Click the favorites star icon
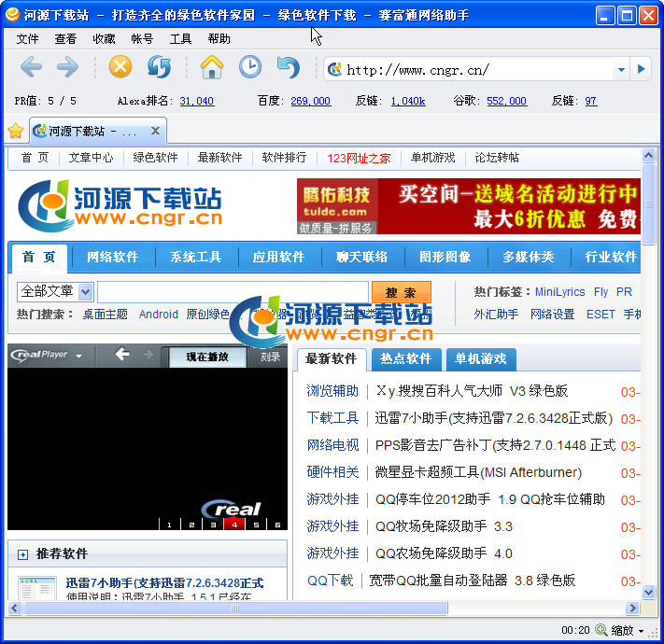664x644 pixels. click(15, 131)
